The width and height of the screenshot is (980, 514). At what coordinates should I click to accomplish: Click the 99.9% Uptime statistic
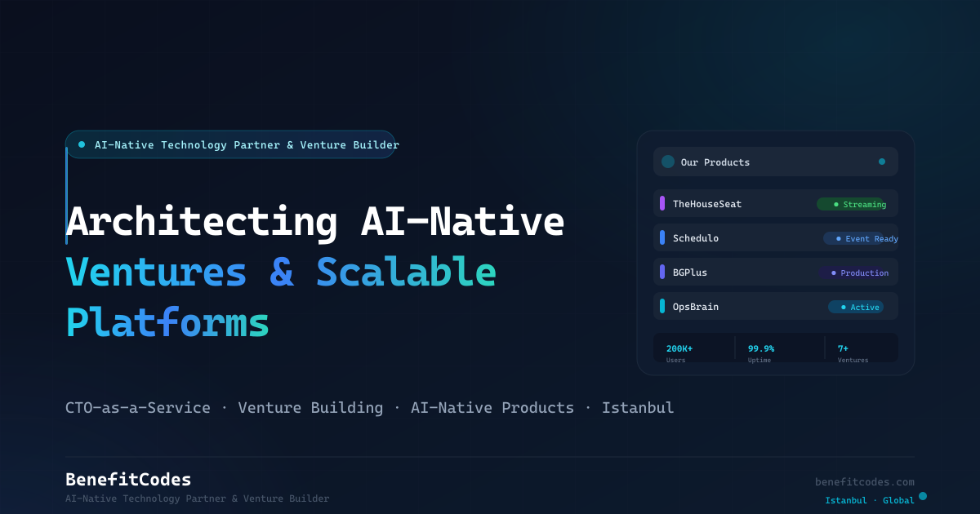click(x=761, y=353)
